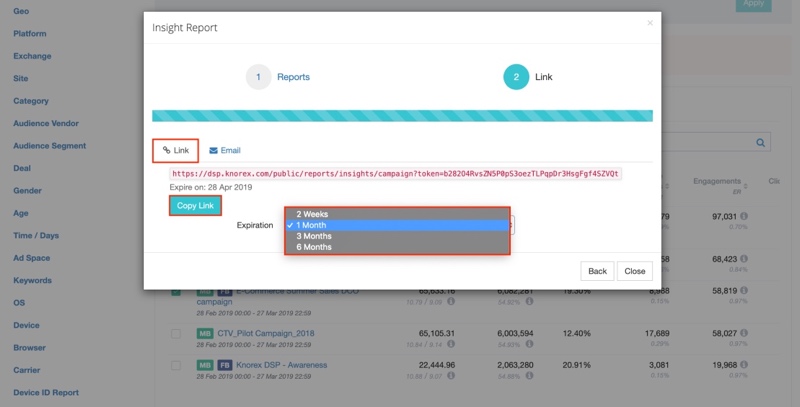Image resolution: width=800 pixels, height=407 pixels.
Task: Select the Link tab
Action: [176, 151]
